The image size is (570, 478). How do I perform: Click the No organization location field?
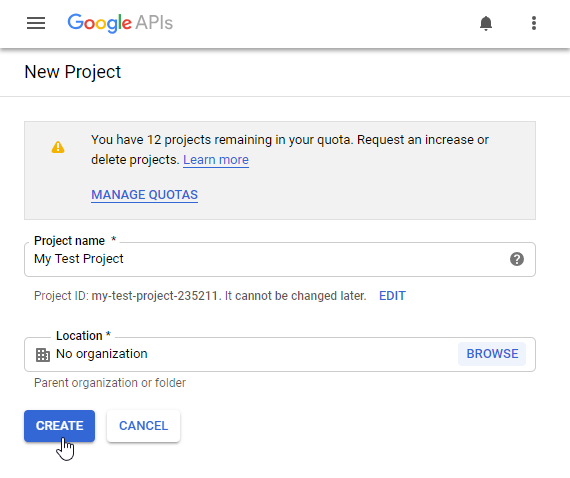tap(240, 354)
